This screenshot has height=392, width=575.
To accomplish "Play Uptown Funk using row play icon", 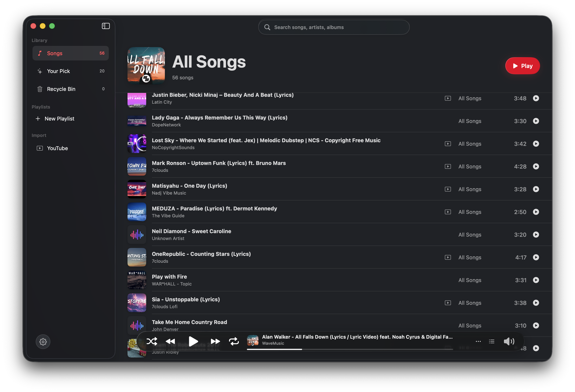I will (x=536, y=166).
